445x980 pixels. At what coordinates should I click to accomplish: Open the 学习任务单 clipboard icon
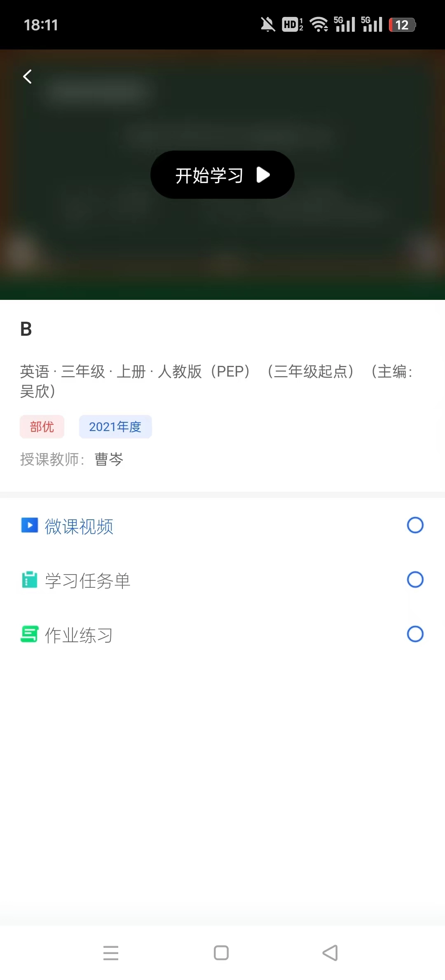click(x=30, y=580)
